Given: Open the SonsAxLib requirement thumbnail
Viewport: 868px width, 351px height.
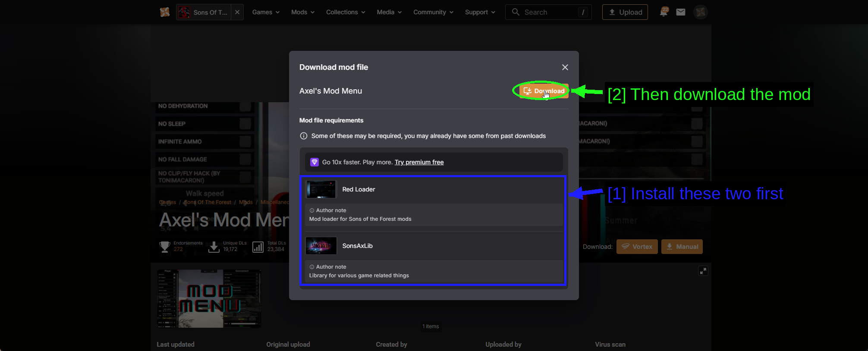Looking at the screenshot, I should pos(321,246).
